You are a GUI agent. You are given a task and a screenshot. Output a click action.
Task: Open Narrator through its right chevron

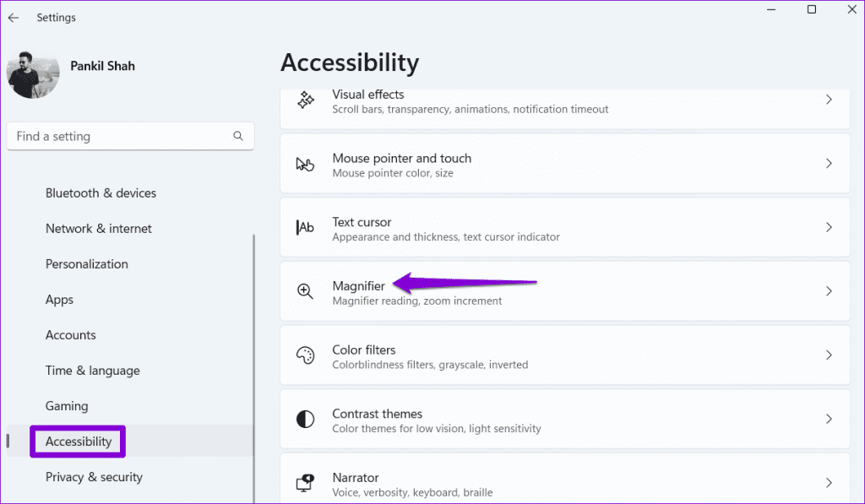tap(829, 483)
